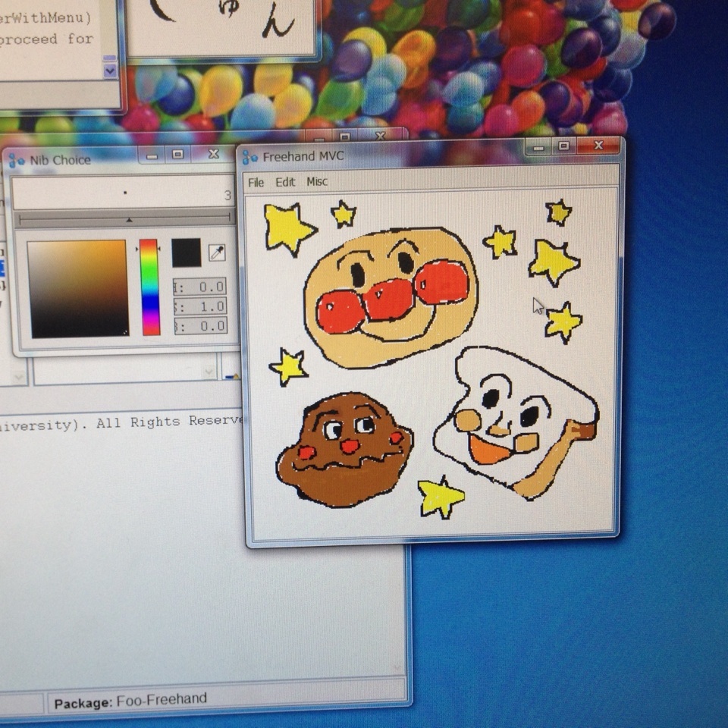Click the 'Package: Foo-Freehand' status text

(130, 701)
